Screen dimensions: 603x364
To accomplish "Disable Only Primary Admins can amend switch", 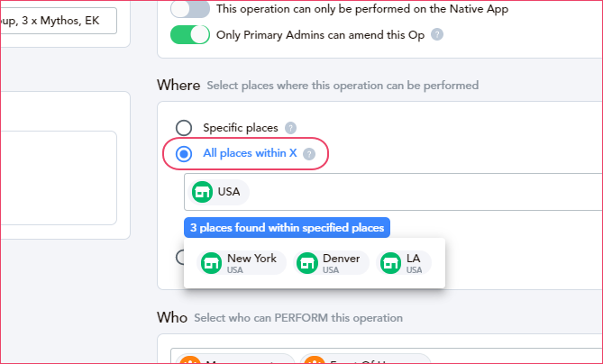I will tap(190, 34).
